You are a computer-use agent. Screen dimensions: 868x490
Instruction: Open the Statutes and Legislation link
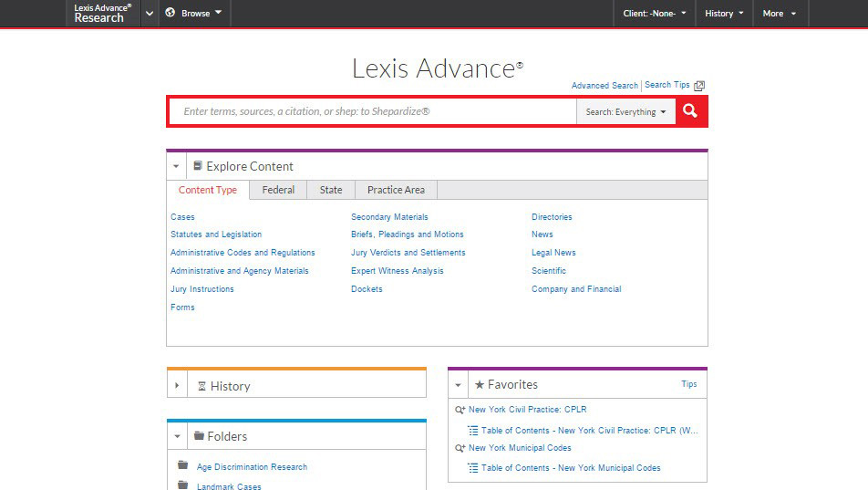pyautogui.click(x=216, y=235)
